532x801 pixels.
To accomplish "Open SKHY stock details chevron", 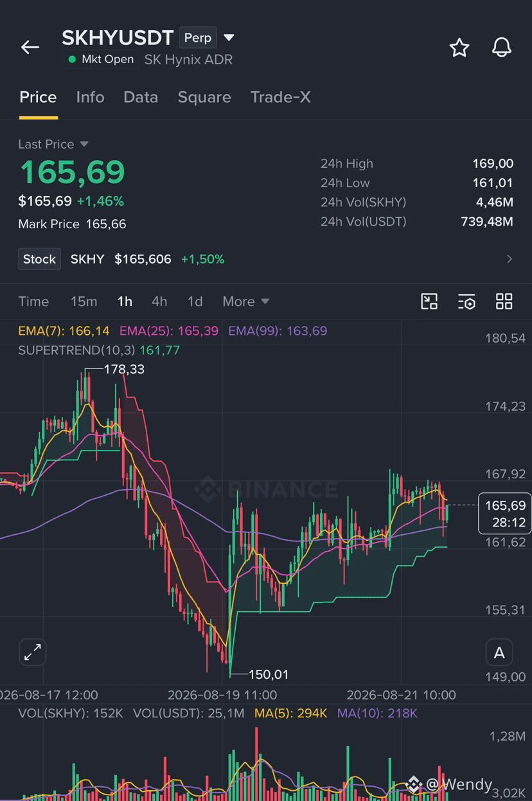I will (510, 259).
